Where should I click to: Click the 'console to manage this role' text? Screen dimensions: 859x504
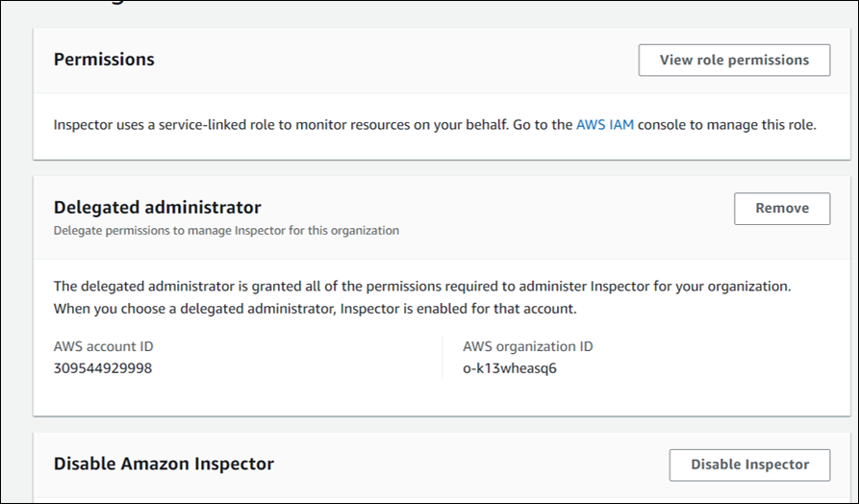click(x=726, y=125)
